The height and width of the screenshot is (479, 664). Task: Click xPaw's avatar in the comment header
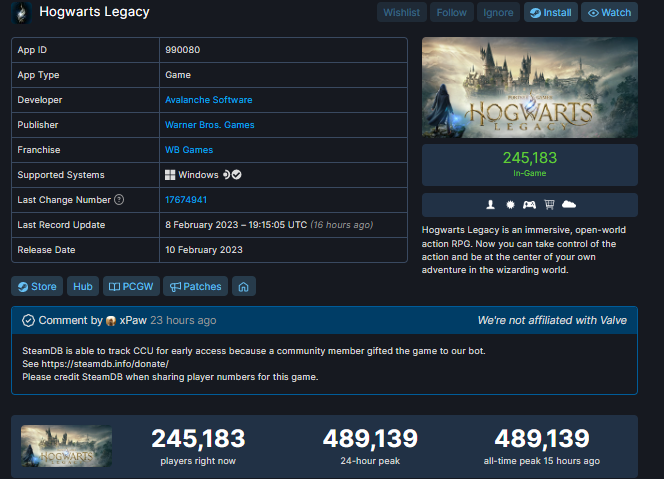click(111, 321)
